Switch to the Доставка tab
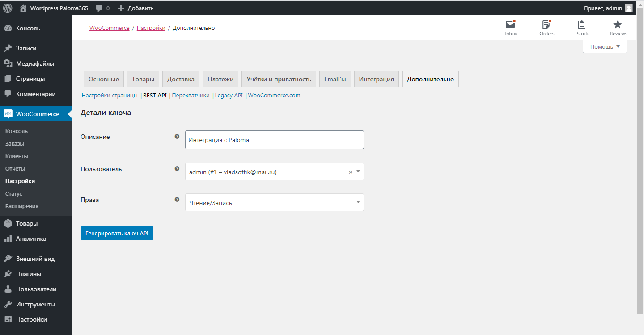The width and height of the screenshot is (644, 335). coord(181,79)
